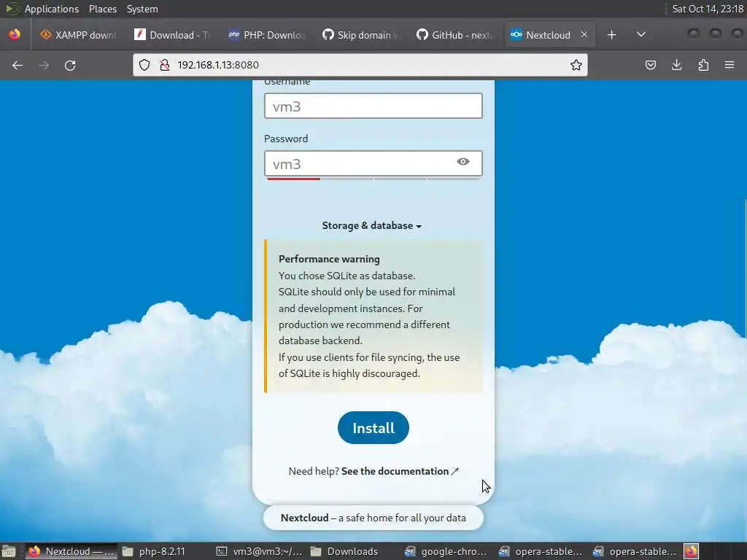The height and width of the screenshot is (560, 747).
Task: Open the See the documentation link
Action: coord(400,472)
